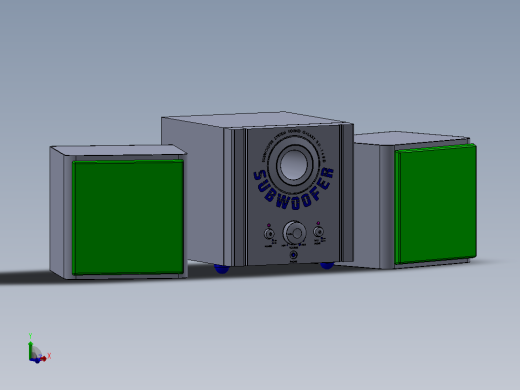Click the large center volume knob
This screenshot has width=520, height=390.
pyautogui.click(x=295, y=233)
